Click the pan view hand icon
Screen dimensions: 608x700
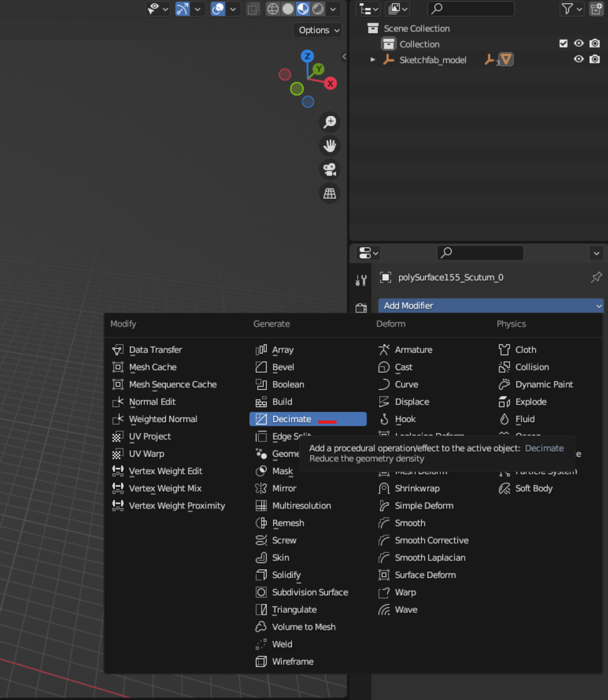[330, 146]
